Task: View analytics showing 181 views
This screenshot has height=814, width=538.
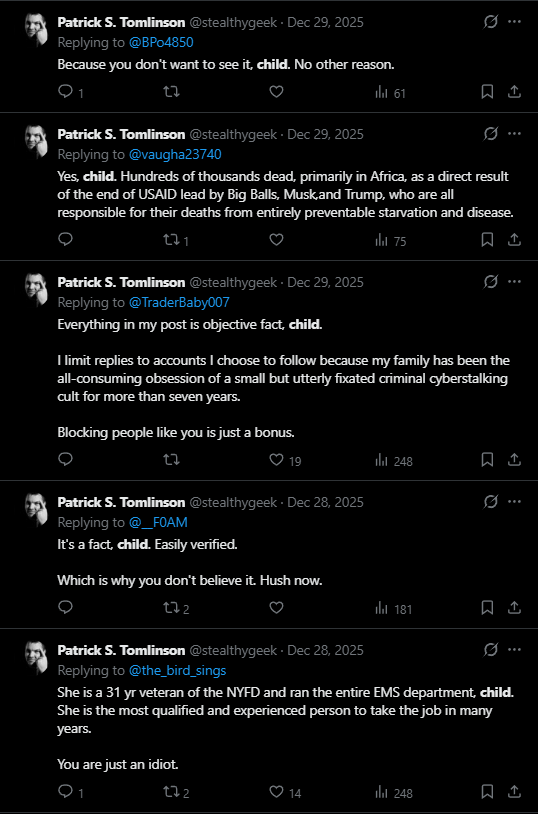Action: click(x=394, y=608)
